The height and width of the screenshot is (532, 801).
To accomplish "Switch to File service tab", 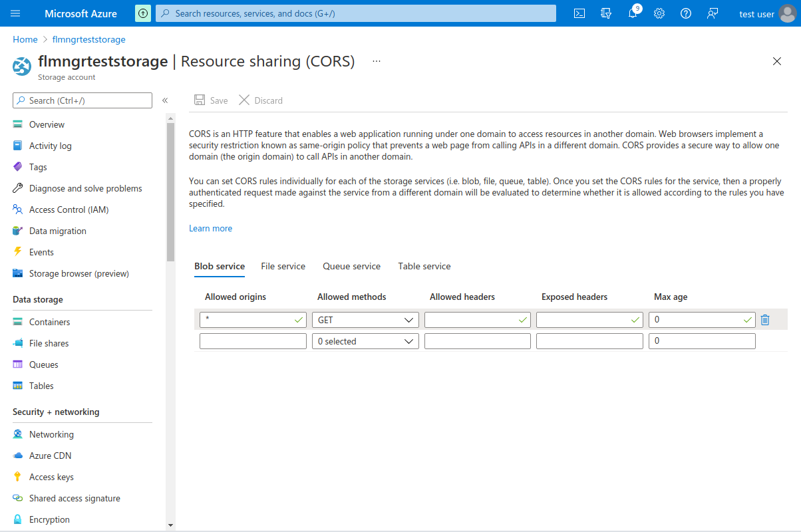I will [x=283, y=266].
